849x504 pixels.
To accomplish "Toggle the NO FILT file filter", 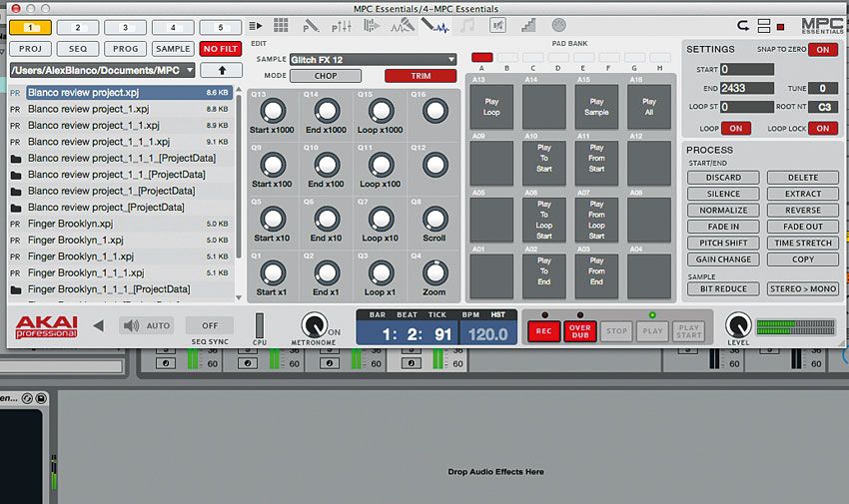I will (221, 49).
